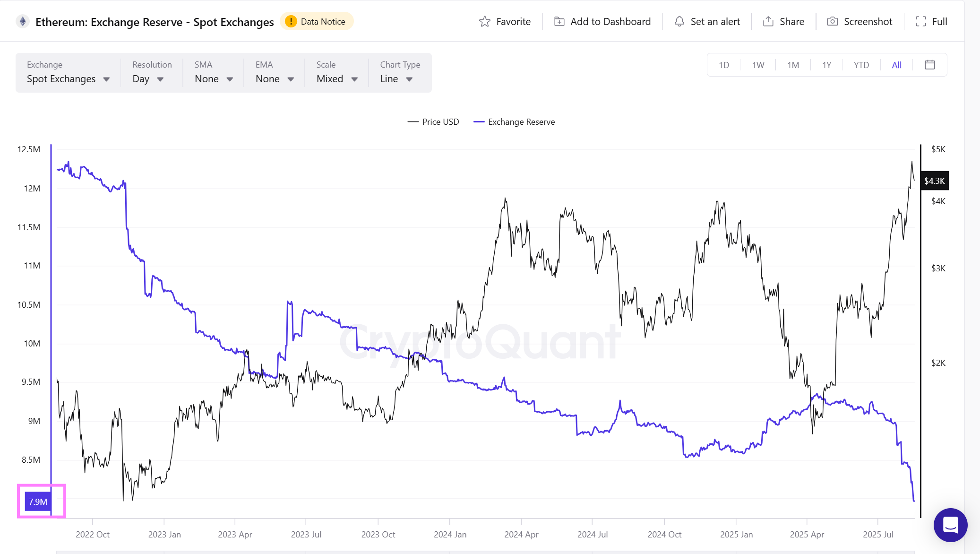Toggle Price USD series in legend
The width and height of the screenshot is (980, 554).
(433, 122)
